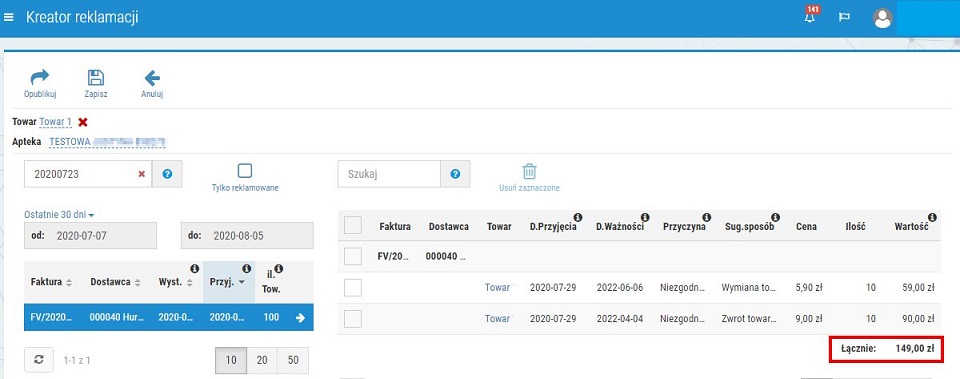This screenshot has width=960, height=379.
Task: Open the Towar 1 link
Action: coord(56,122)
